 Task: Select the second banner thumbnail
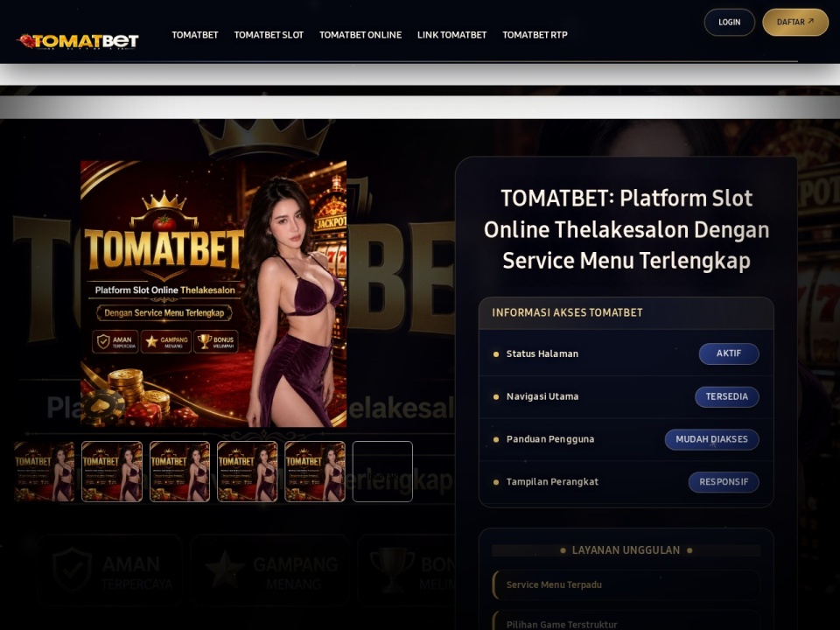pyautogui.click(x=112, y=472)
